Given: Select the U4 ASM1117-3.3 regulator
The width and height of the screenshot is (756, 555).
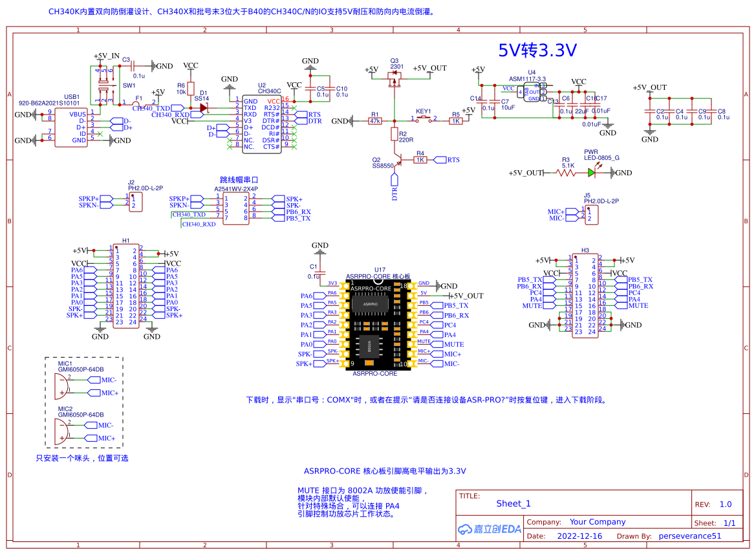Looking at the screenshot, I should (532, 92).
